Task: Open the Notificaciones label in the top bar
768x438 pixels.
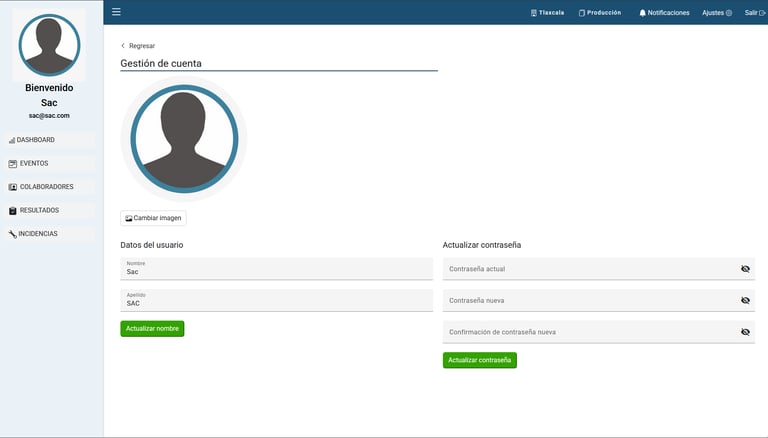Action: (x=668, y=13)
